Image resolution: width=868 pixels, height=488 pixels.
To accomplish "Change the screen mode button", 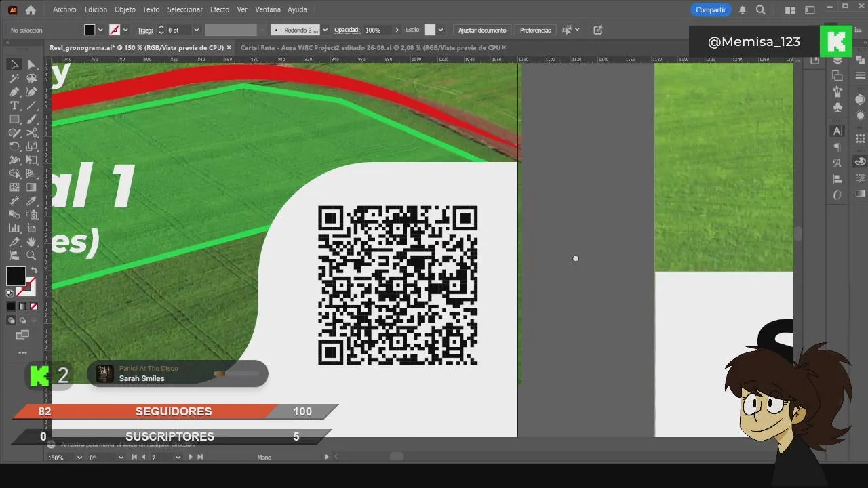I will pos(22,335).
